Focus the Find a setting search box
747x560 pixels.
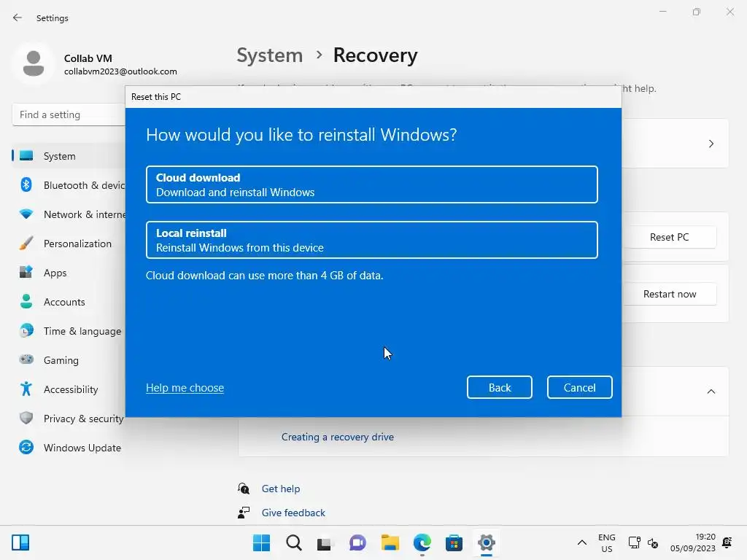point(69,114)
